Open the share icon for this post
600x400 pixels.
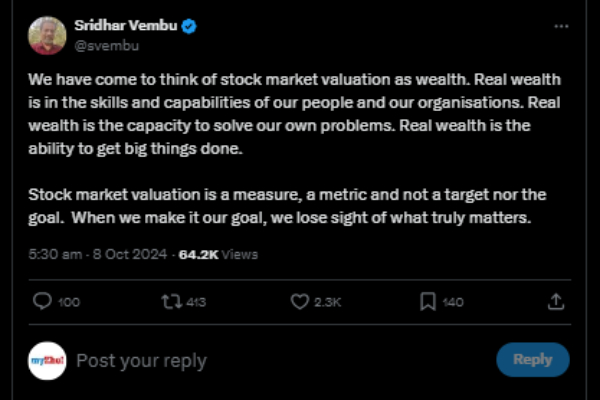click(556, 301)
